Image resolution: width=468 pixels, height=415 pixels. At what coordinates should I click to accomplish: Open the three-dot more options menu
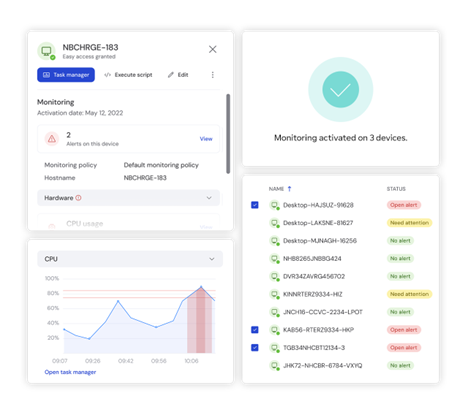coord(212,75)
